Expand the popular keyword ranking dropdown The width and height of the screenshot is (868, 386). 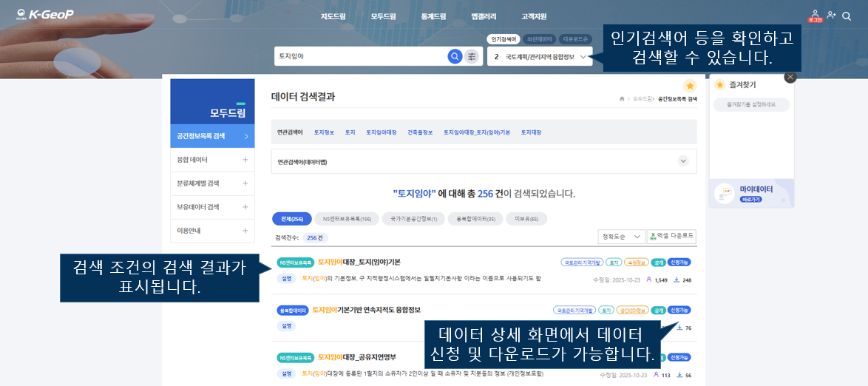[x=583, y=57]
